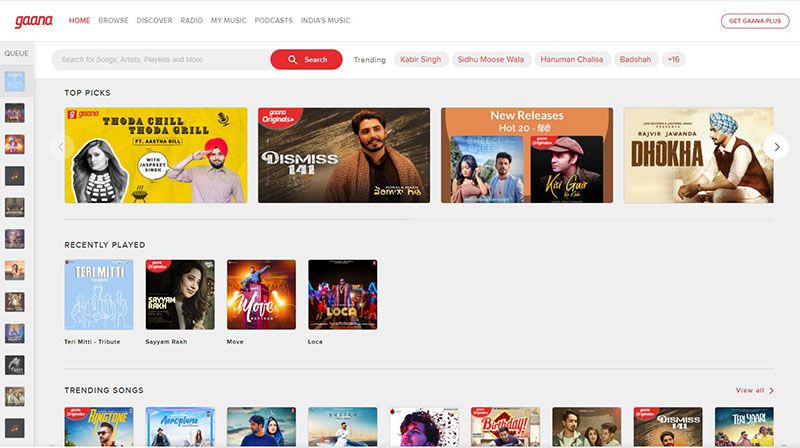Screen dimensions: 800x448
Task: Open Teri Yaari trending song cover
Action: pos(744,427)
